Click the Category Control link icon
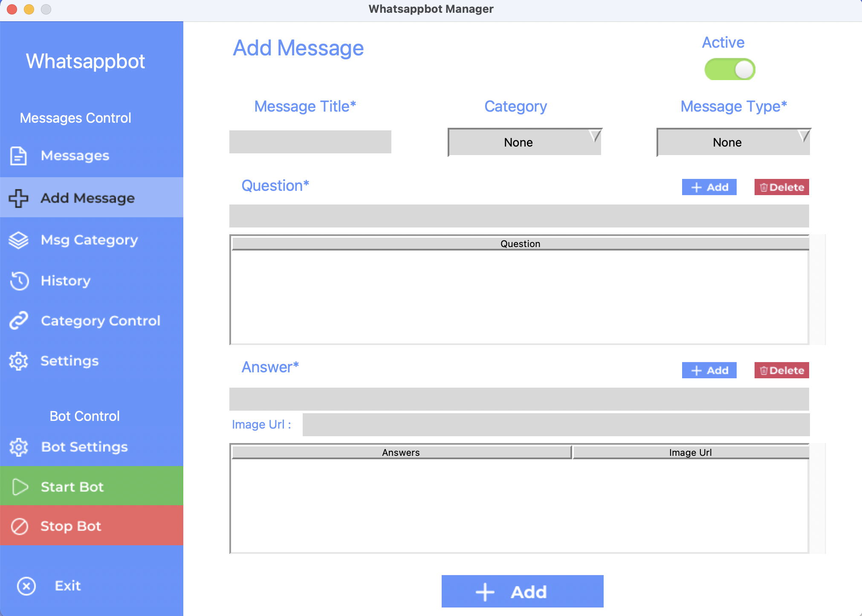 point(19,321)
